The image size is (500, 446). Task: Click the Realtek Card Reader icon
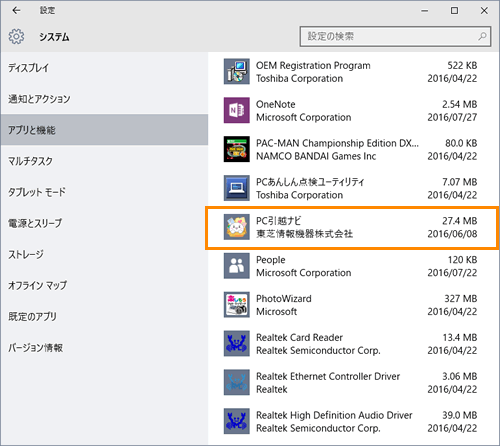pos(237,343)
